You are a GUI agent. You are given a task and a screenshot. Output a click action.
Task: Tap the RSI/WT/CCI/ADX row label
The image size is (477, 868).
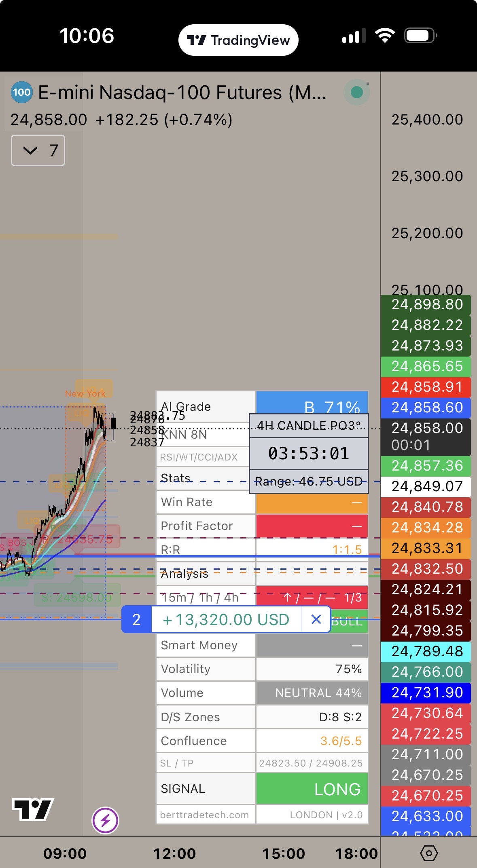199,457
